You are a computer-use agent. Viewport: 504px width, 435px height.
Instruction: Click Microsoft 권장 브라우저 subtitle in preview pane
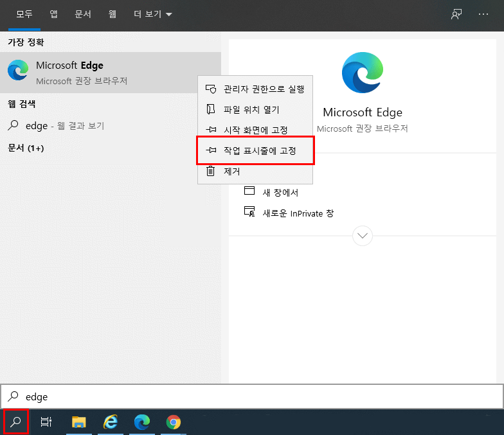(363, 129)
